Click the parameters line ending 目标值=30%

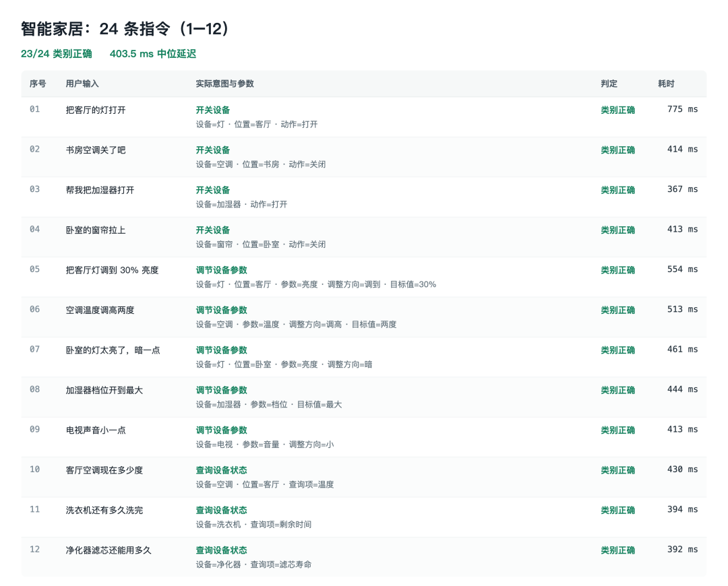coord(315,284)
